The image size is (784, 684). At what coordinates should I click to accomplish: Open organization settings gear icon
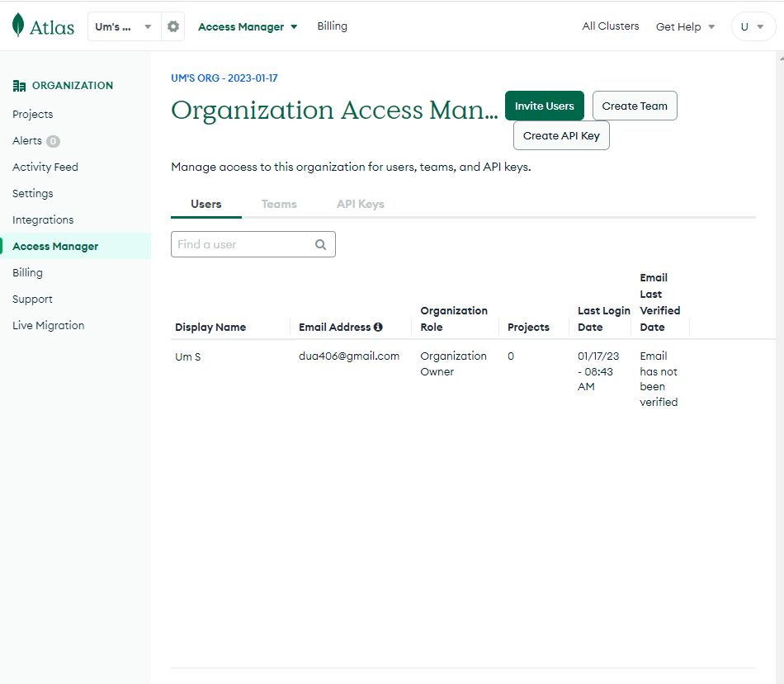[x=173, y=26]
